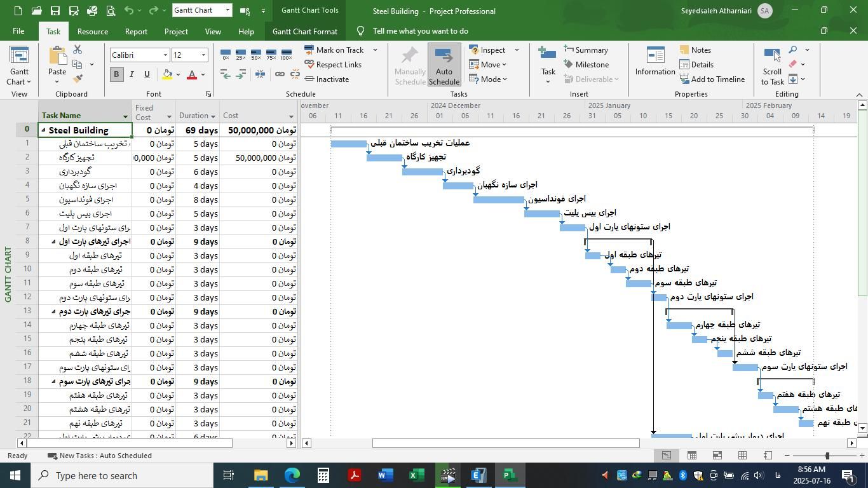
Task: Insert a Milestone
Action: point(585,65)
